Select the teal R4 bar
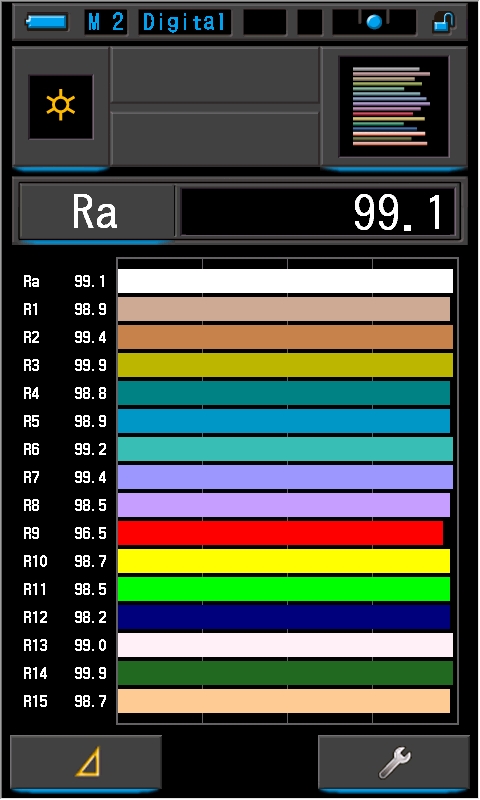Screen dimensions: 480x800 coord(284,393)
